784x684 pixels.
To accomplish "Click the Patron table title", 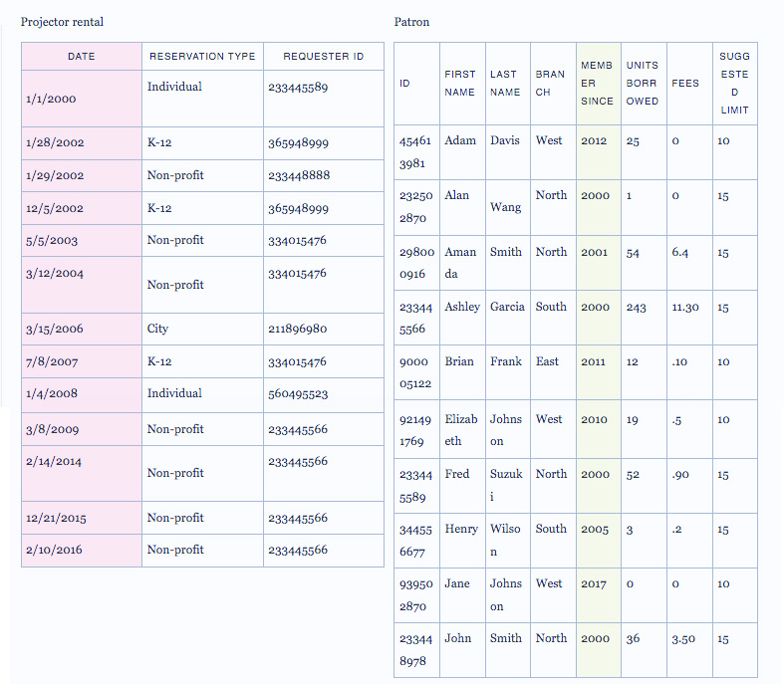I will click(x=411, y=22).
